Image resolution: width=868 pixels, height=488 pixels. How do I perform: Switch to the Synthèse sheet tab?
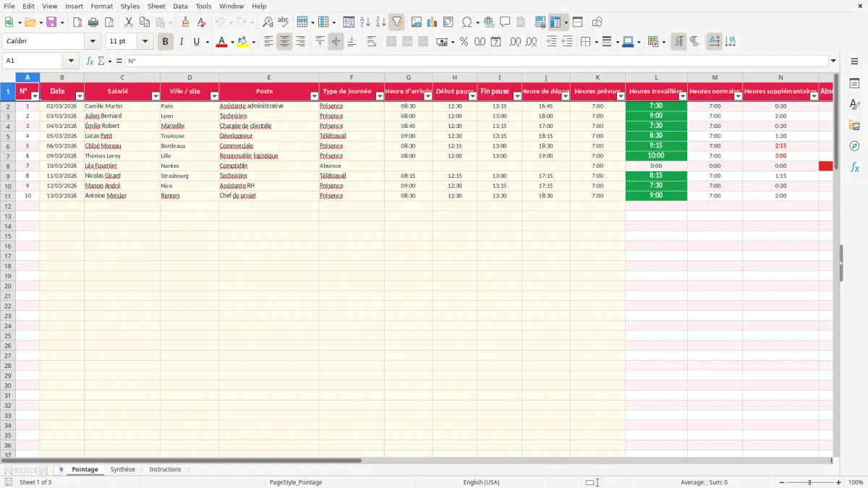122,469
